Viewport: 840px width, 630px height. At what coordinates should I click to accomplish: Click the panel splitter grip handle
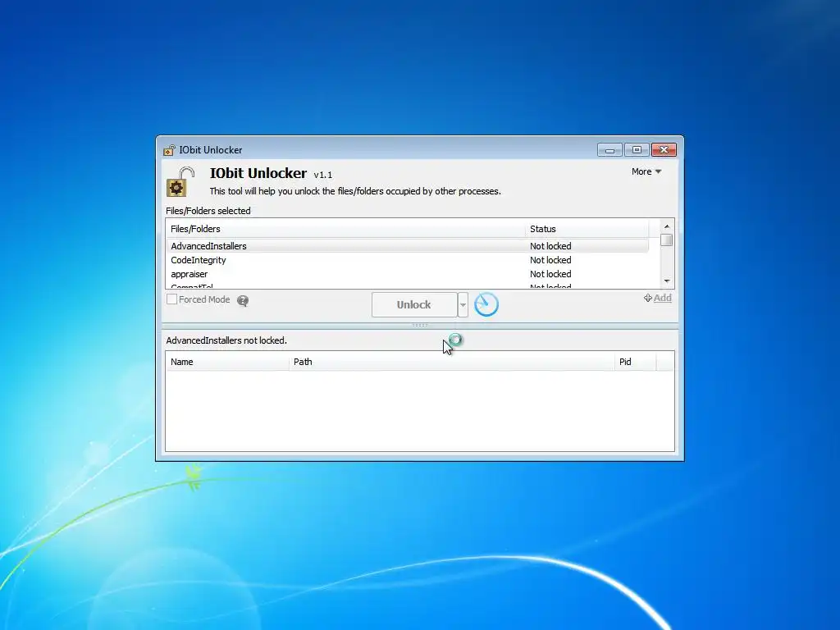(420, 325)
